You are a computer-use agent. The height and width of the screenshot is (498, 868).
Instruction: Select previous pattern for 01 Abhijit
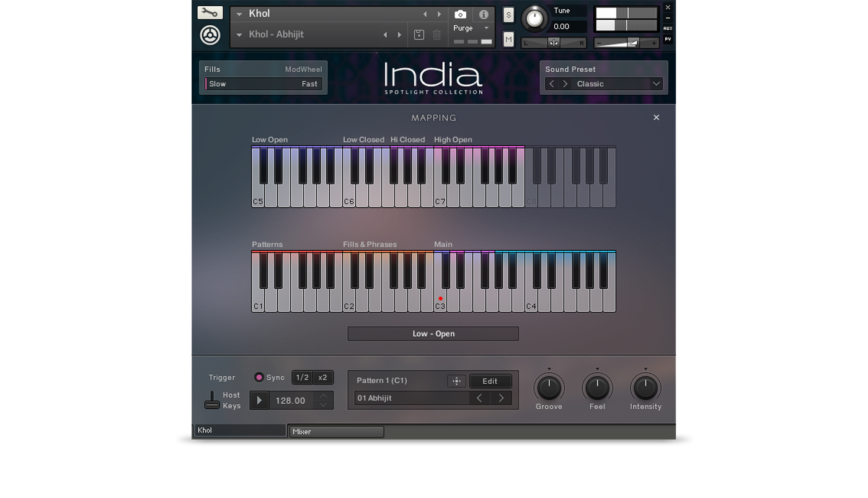point(479,398)
